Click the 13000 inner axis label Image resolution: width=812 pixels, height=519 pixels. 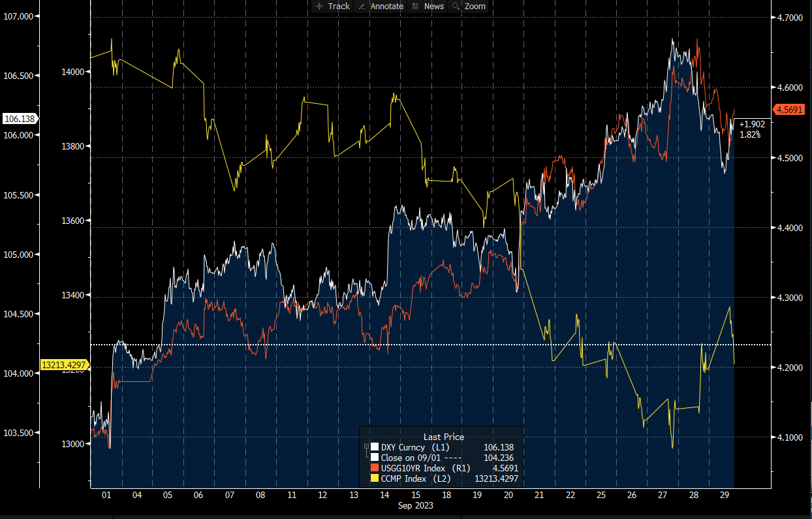tap(72, 444)
